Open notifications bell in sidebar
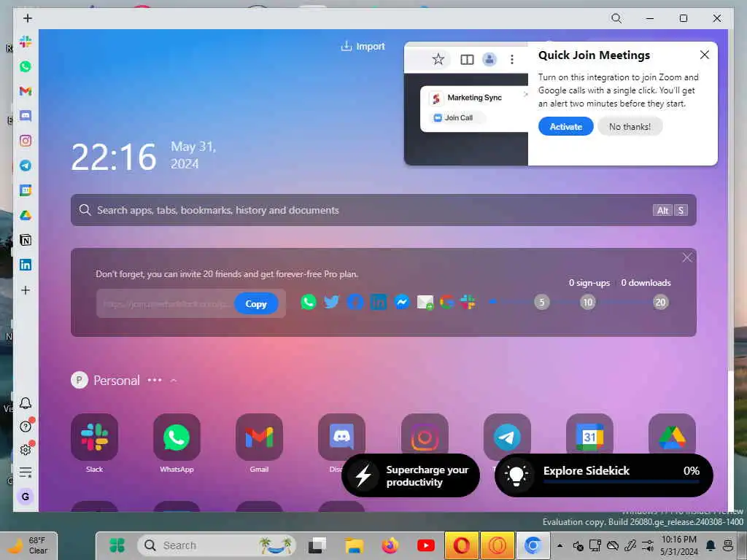The width and height of the screenshot is (747, 560). [26, 403]
